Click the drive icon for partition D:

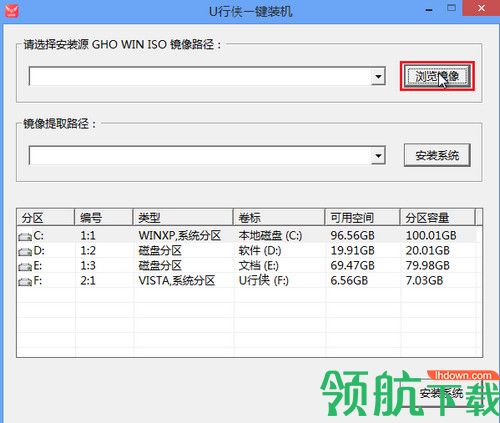click(x=25, y=251)
